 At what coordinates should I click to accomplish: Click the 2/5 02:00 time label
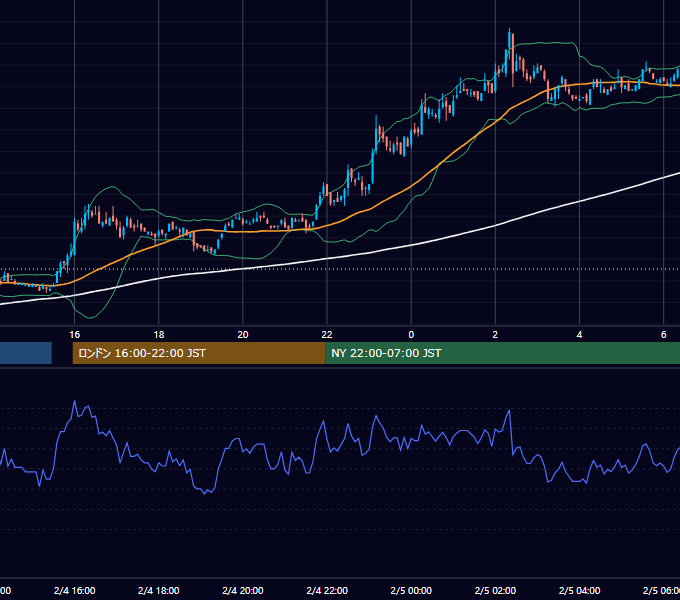pos(495,590)
